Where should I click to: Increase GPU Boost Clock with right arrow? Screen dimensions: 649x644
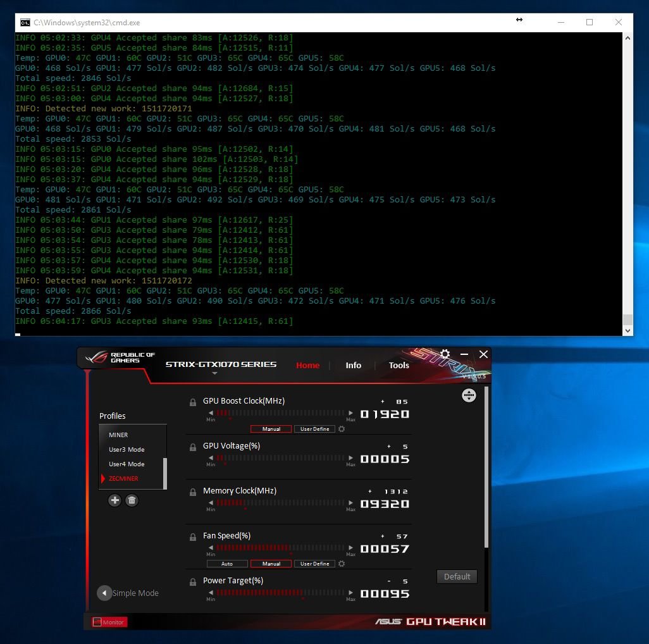coord(350,412)
